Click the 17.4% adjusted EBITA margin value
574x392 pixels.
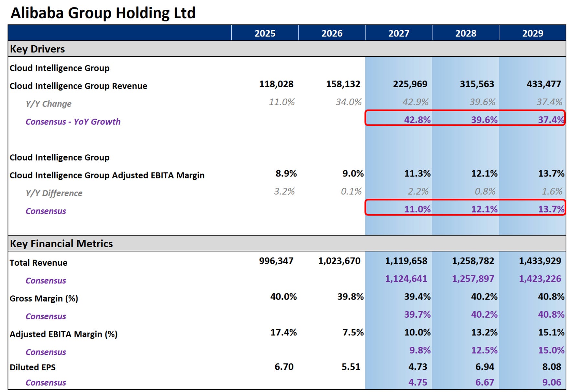pos(284,332)
